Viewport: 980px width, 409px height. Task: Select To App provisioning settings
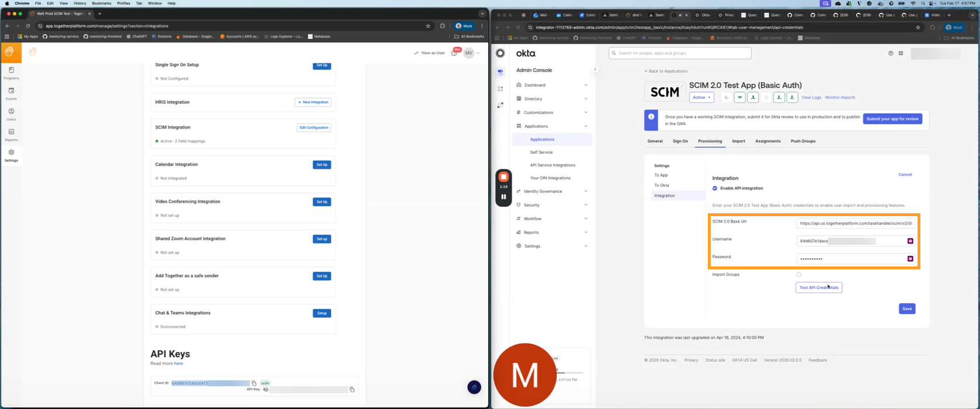tap(661, 175)
